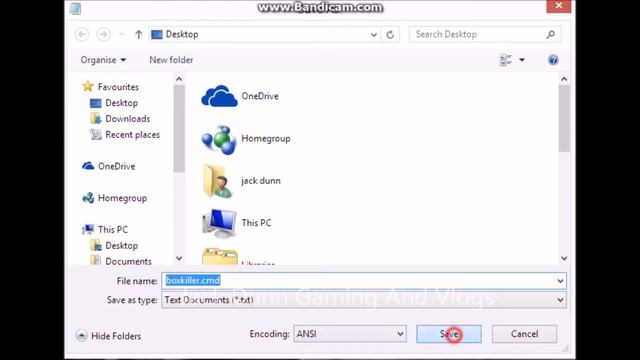The image size is (640, 360).
Task: Change the view layout icon
Action: 505,60
